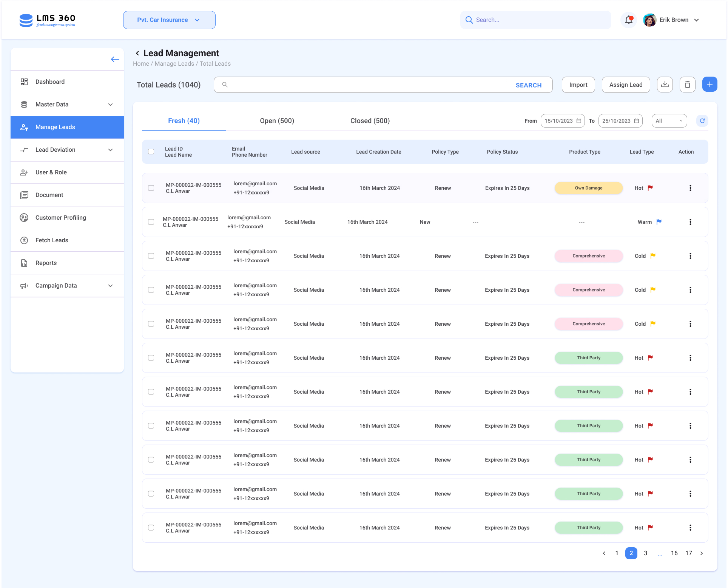Screen dimensions: 728x588
Task: Go to page 3 in pagination
Action: point(646,553)
